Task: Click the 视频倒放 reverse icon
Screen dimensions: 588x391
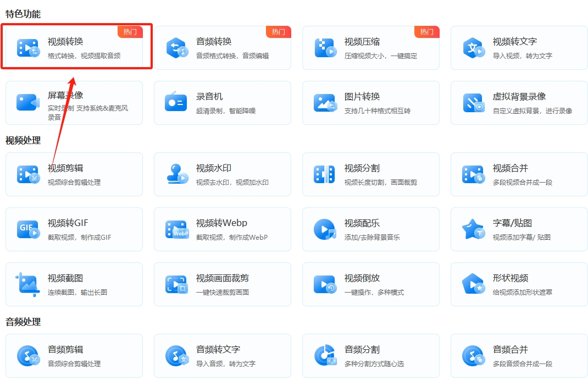Action: pos(325,284)
